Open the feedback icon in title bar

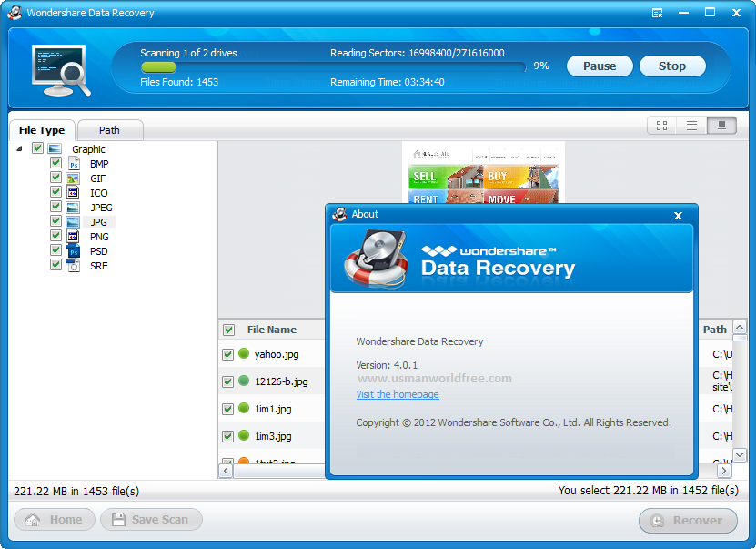[657, 13]
